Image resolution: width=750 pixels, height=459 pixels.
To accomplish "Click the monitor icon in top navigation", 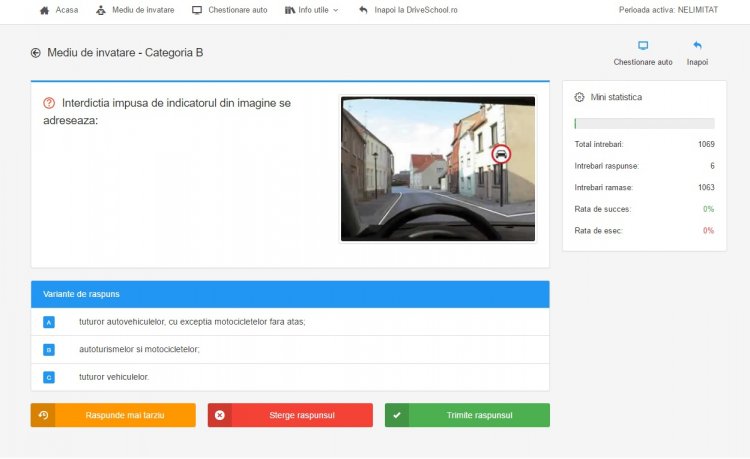I will (x=197, y=10).
